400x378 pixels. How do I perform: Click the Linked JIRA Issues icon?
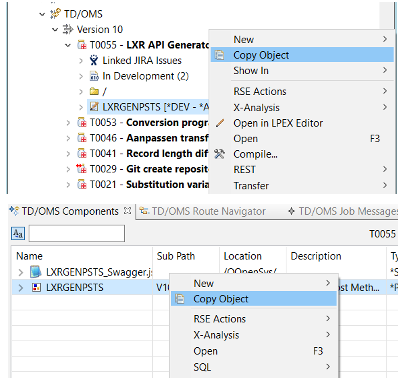tap(94, 60)
